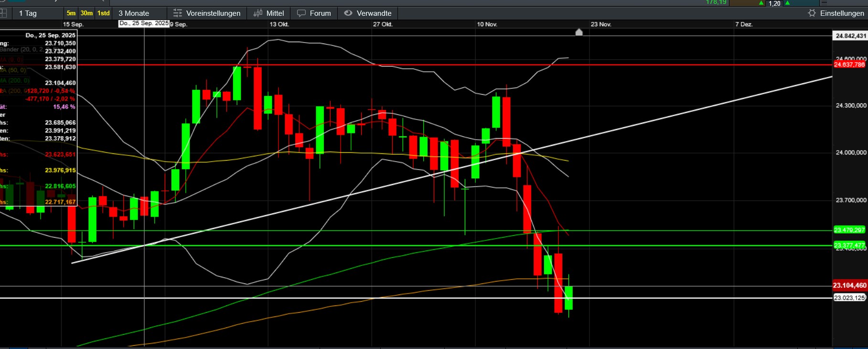The height and width of the screenshot is (349, 868).
Task: Click the green up-arrow beside 1,20
Action: (761, 3)
